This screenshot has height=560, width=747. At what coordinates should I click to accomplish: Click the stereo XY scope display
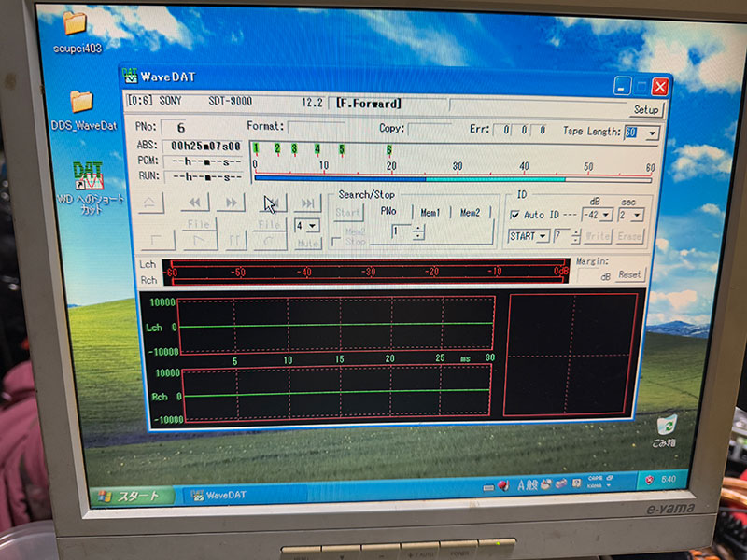571,355
